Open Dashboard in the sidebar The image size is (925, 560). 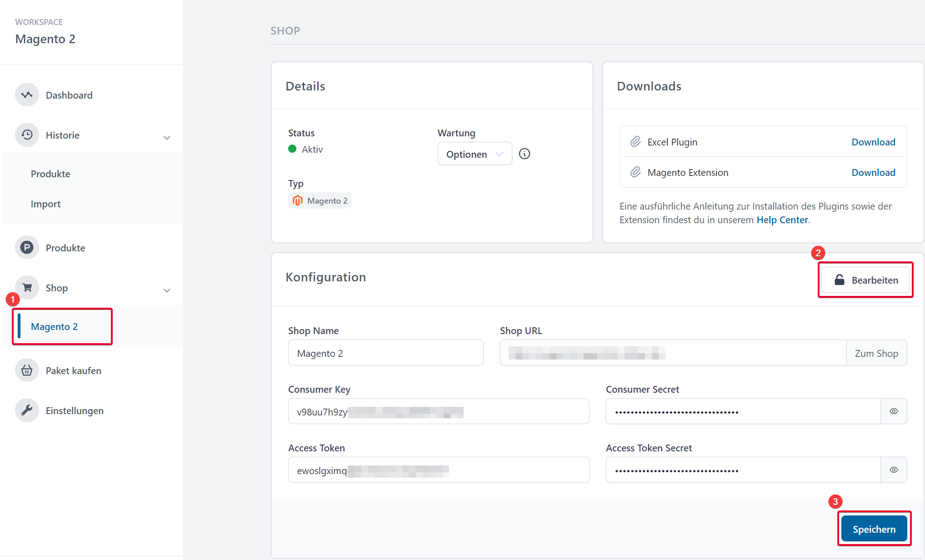coord(69,95)
